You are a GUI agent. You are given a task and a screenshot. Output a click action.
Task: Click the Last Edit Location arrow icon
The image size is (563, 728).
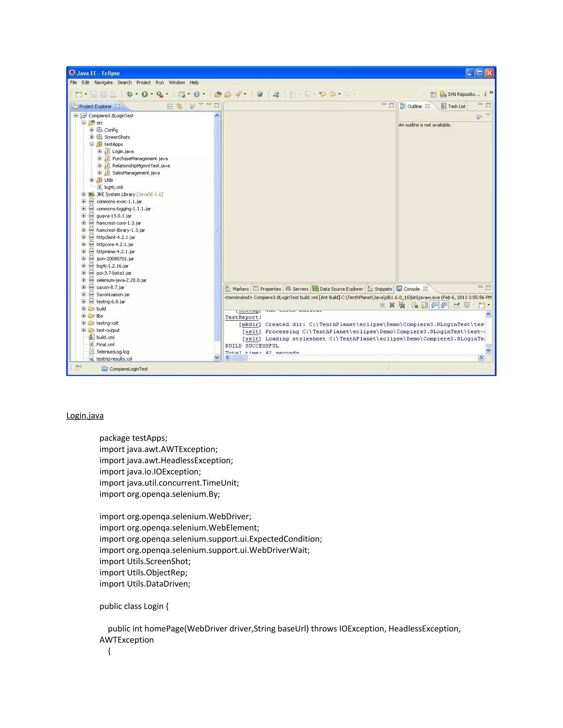pos(322,94)
